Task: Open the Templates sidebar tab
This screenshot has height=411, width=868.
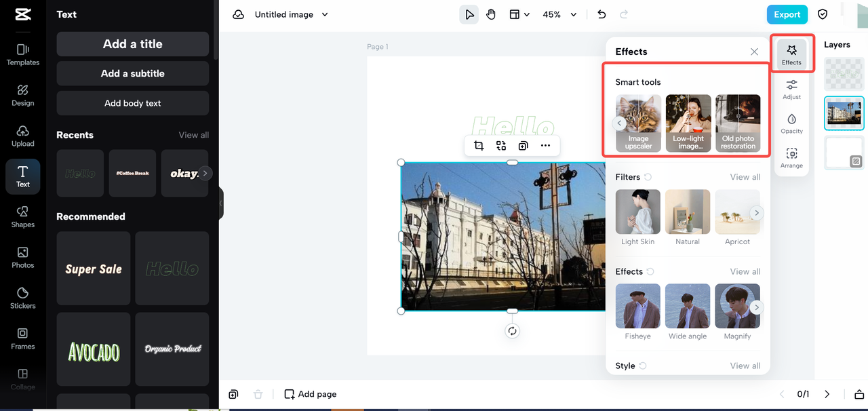Action: pyautogui.click(x=23, y=54)
